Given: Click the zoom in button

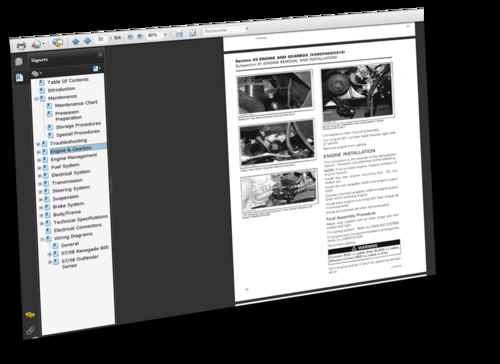Looking at the screenshot, I should (140, 36).
